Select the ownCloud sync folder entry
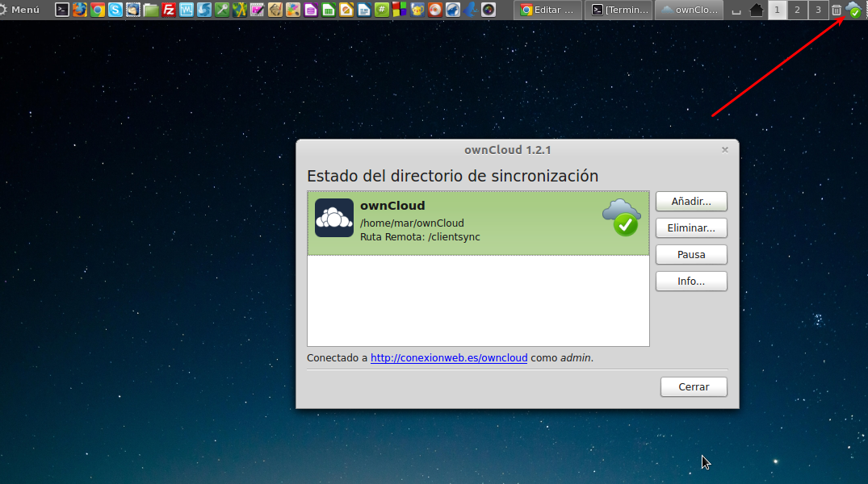The height and width of the screenshot is (484, 868). coord(478,223)
